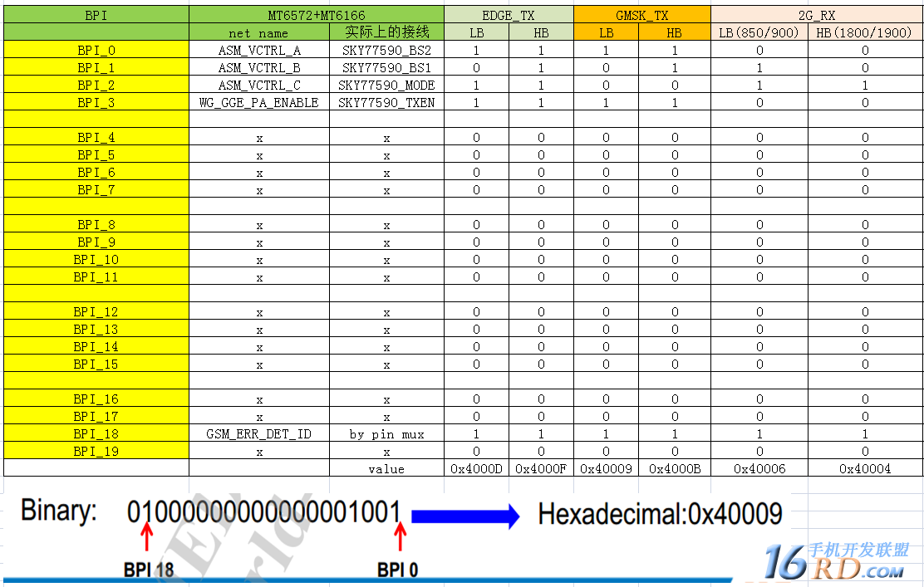Select the MT6572+MT6166 header
Viewport: 924px width, 587px height.
[x=317, y=15]
